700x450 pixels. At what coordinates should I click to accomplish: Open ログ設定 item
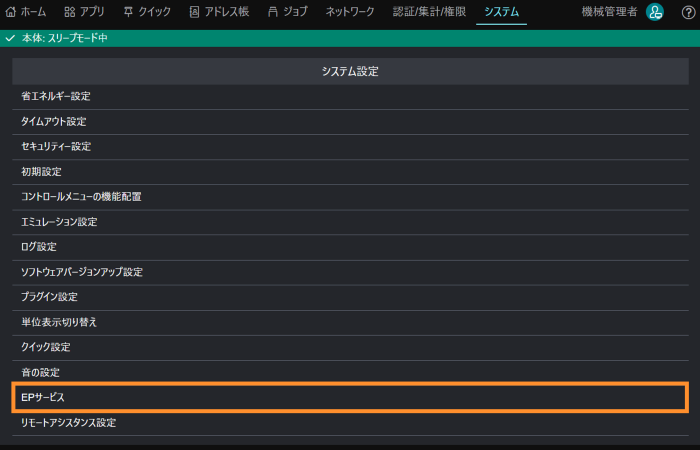click(x=39, y=246)
